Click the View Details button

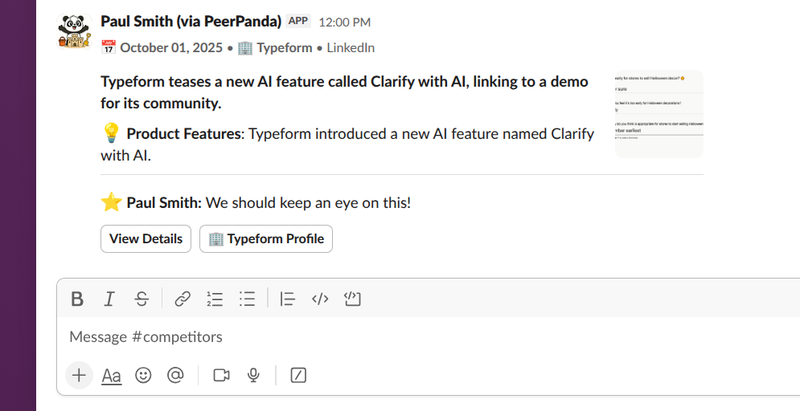pyautogui.click(x=146, y=239)
